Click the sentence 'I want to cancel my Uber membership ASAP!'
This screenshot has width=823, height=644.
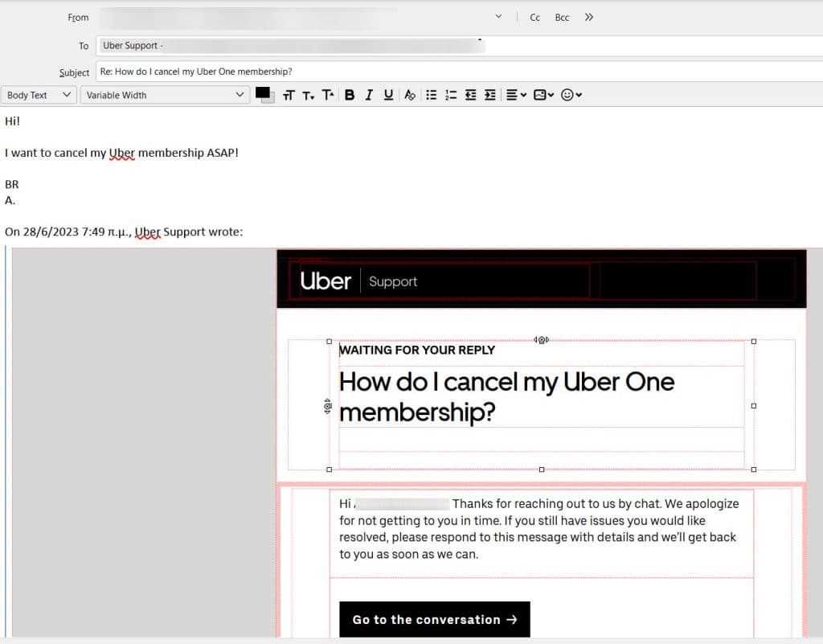point(122,153)
